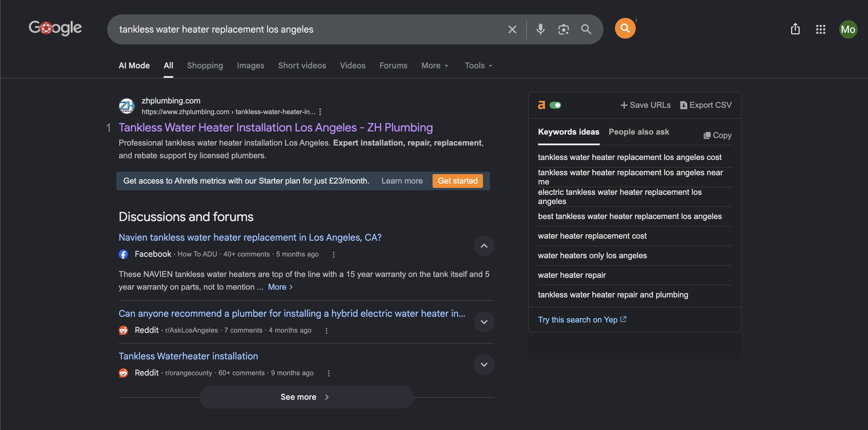
Task: Click the orange Ahrefs logo in sidebar
Action: click(541, 105)
